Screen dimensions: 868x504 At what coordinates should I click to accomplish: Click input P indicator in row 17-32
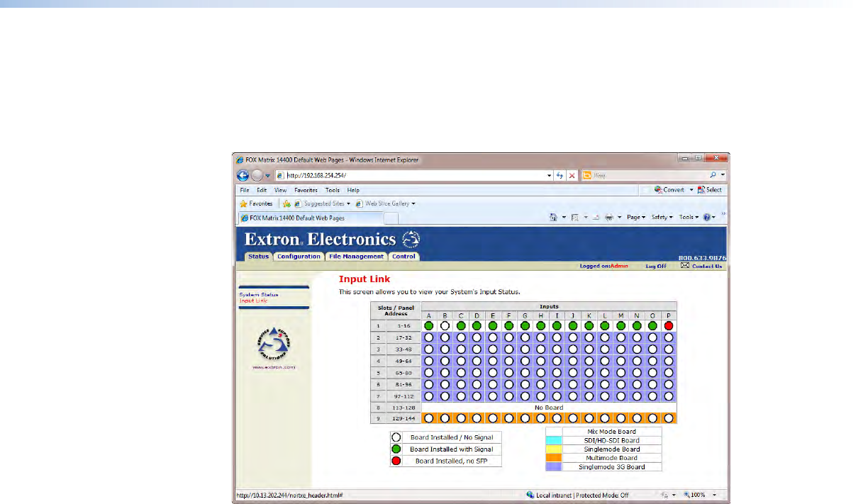668,337
